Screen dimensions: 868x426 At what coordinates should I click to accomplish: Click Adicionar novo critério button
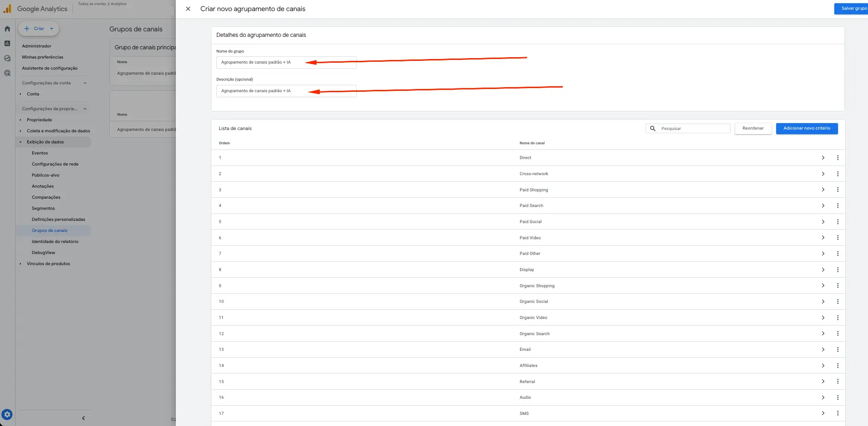(807, 129)
